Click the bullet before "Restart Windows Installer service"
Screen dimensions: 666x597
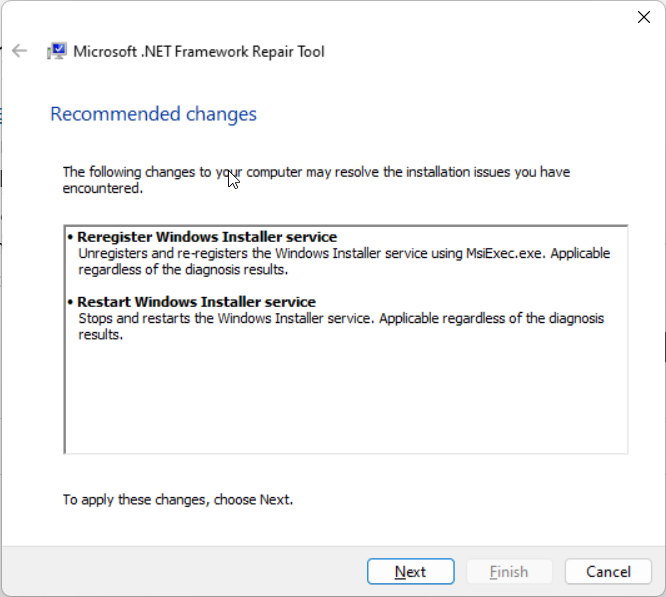click(x=71, y=302)
